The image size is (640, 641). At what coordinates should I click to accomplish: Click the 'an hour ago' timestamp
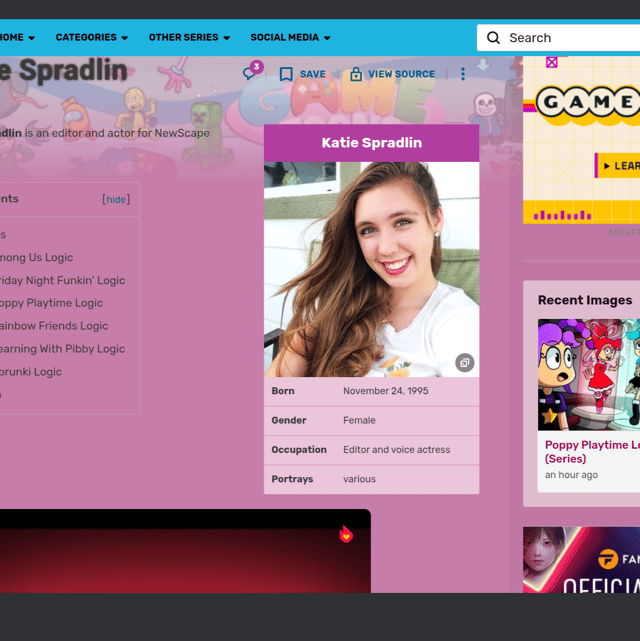[571, 475]
